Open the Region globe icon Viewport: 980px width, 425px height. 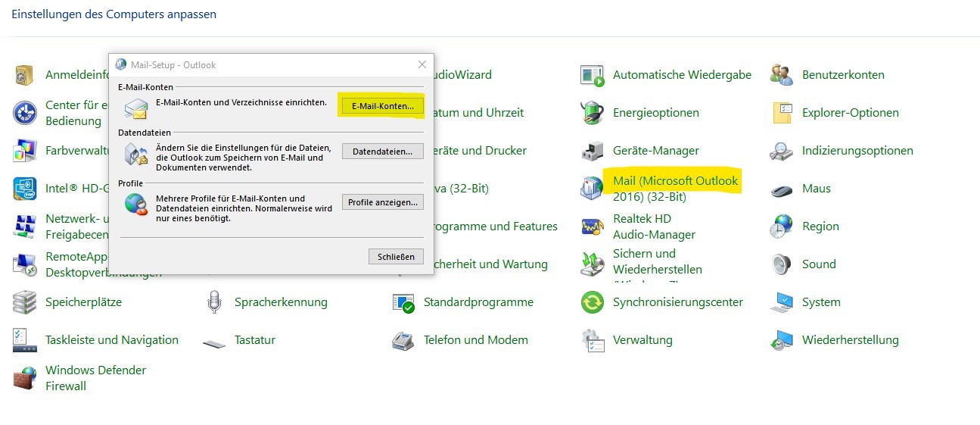click(x=782, y=227)
